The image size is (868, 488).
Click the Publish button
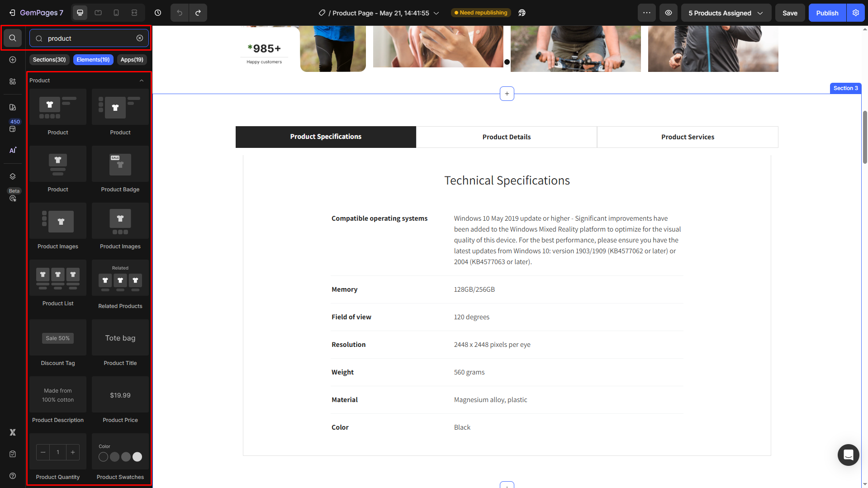point(827,13)
